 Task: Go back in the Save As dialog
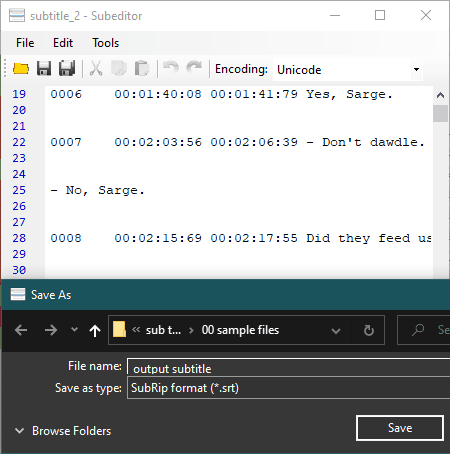click(x=21, y=330)
